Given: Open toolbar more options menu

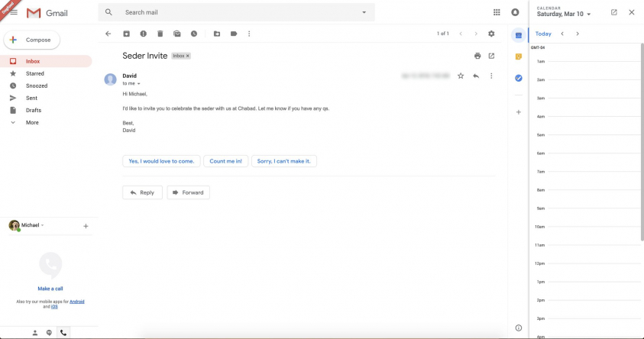Looking at the screenshot, I should click(x=249, y=34).
